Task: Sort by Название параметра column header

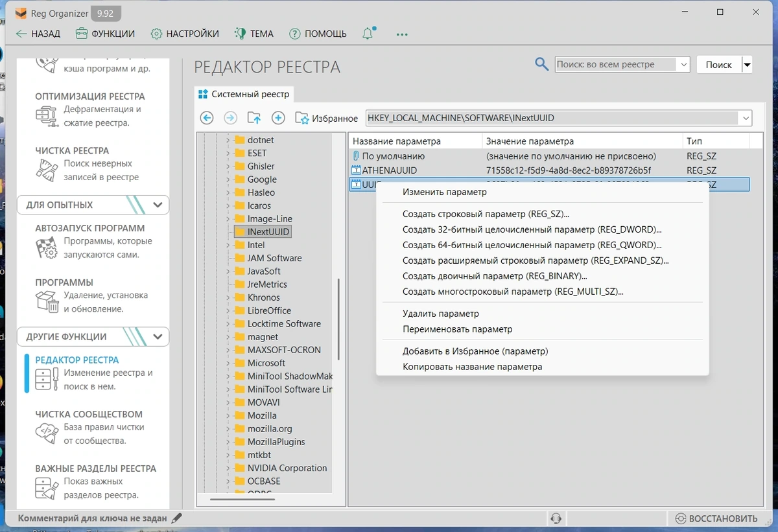Action: pos(416,141)
